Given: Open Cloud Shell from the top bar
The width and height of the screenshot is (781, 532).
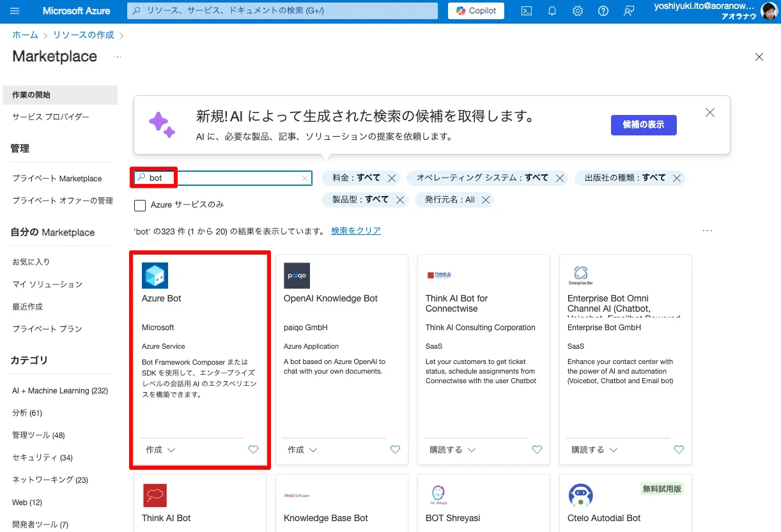Looking at the screenshot, I should 527,11.
